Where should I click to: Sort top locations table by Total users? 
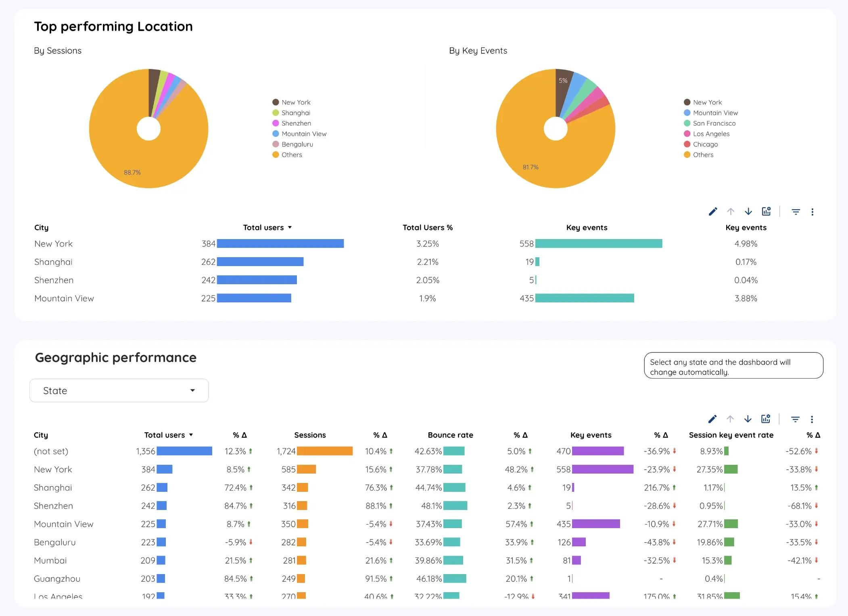(267, 227)
